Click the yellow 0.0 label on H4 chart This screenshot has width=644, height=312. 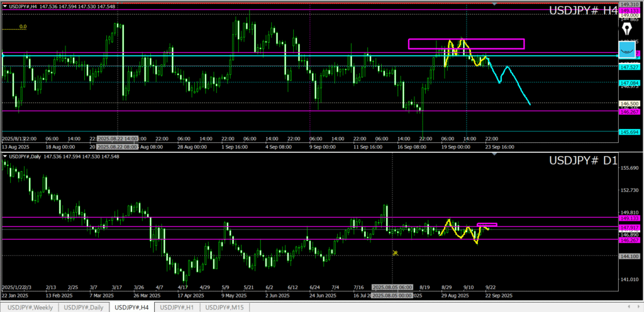pyautogui.click(x=23, y=27)
